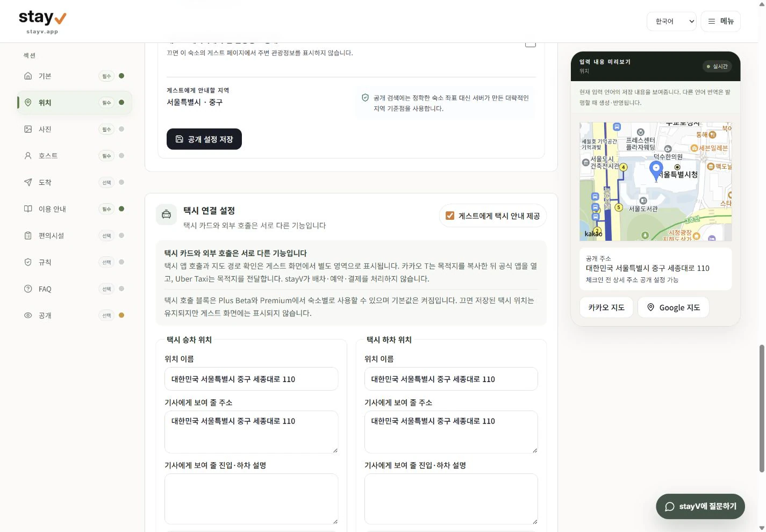The width and height of the screenshot is (766, 532).
Task: Open 도착 section with the paper-plane icon
Action: (x=28, y=182)
